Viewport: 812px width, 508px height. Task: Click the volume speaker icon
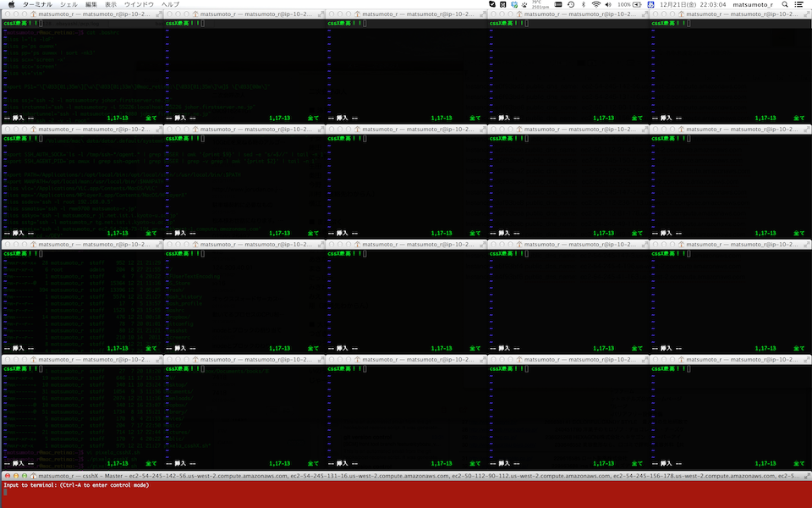pos(607,5)
